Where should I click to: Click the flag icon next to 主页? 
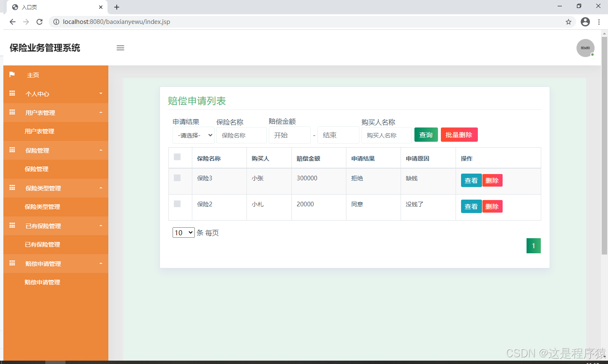pos(12,75)
